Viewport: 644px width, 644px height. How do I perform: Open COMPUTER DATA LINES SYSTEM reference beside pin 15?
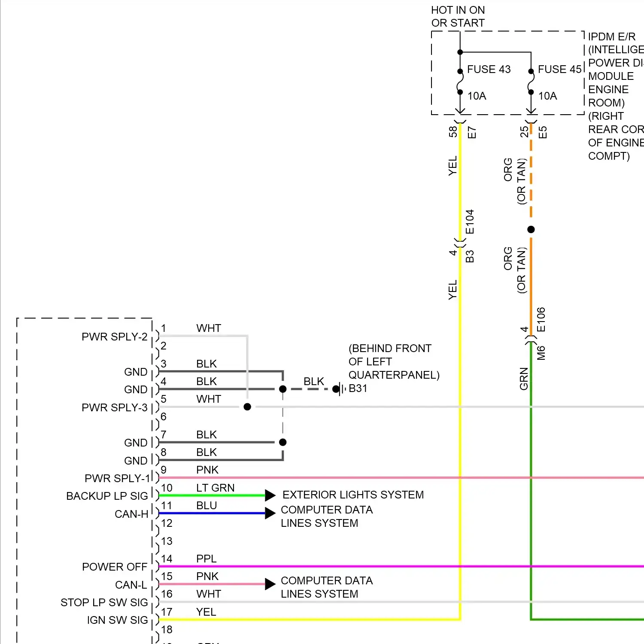click(327, 587)
